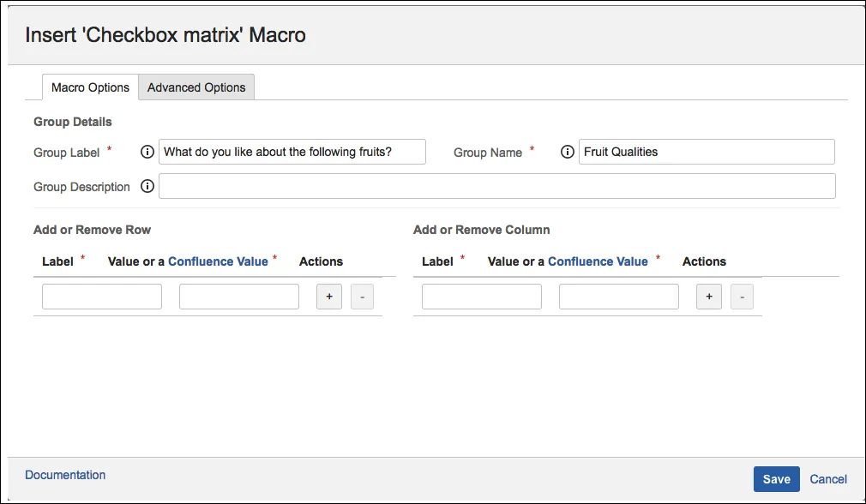Select the row Label input field
This screenshot has height=504, width=866.
click(x=102, y=297)
